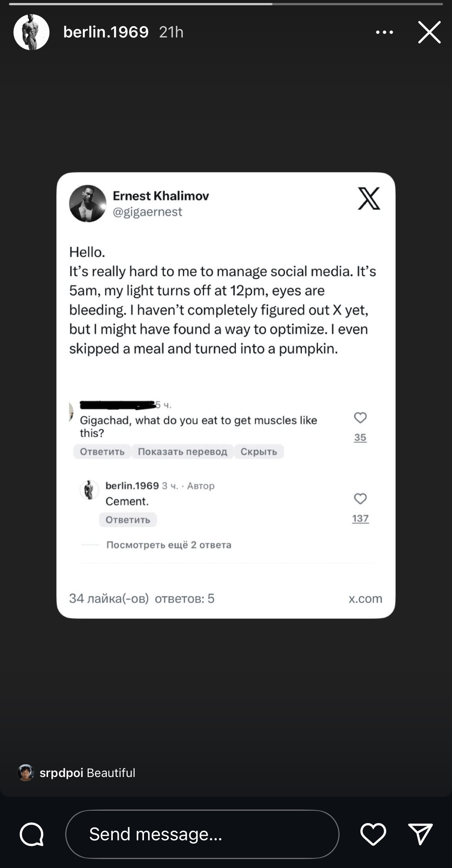
Task: Like the Gigachad comment with 35 likes
Action: point(360,418)
